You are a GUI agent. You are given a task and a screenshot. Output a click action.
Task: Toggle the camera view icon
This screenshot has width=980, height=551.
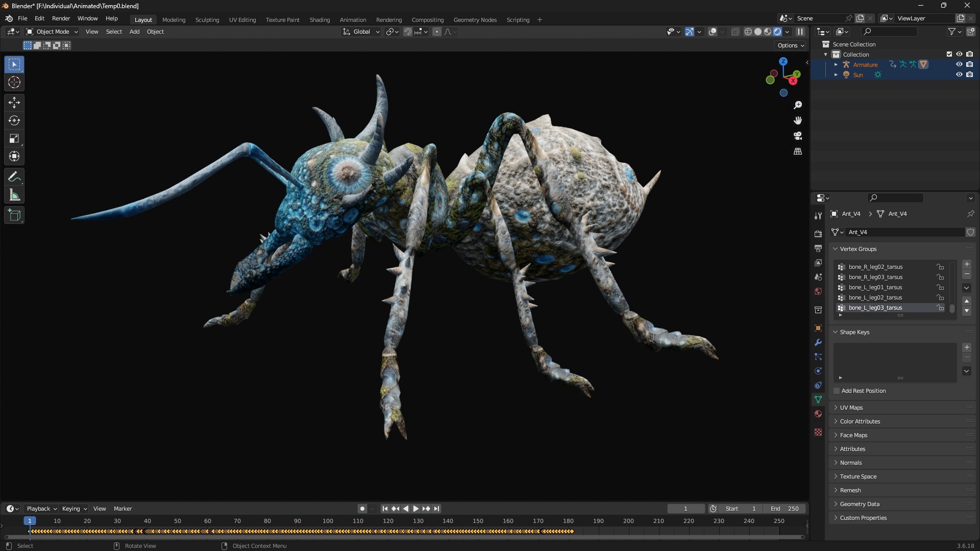click(x=798, y=136)
